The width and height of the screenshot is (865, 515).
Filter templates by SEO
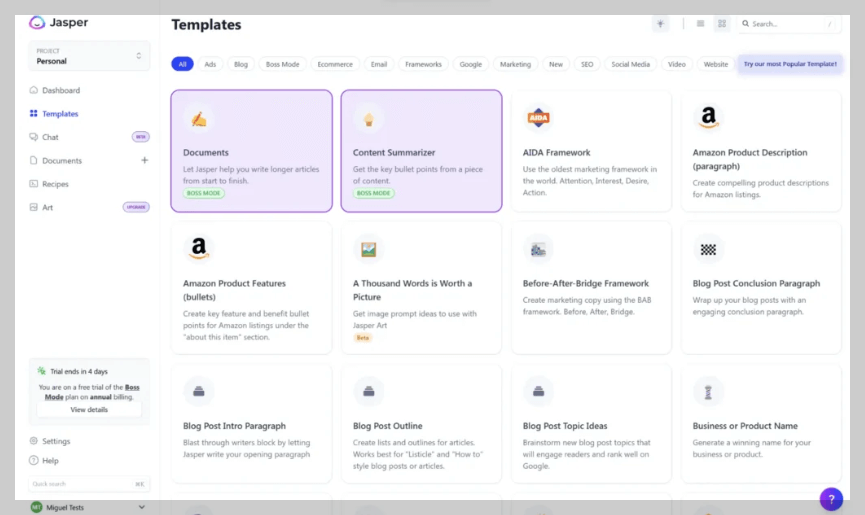(587, 64)
